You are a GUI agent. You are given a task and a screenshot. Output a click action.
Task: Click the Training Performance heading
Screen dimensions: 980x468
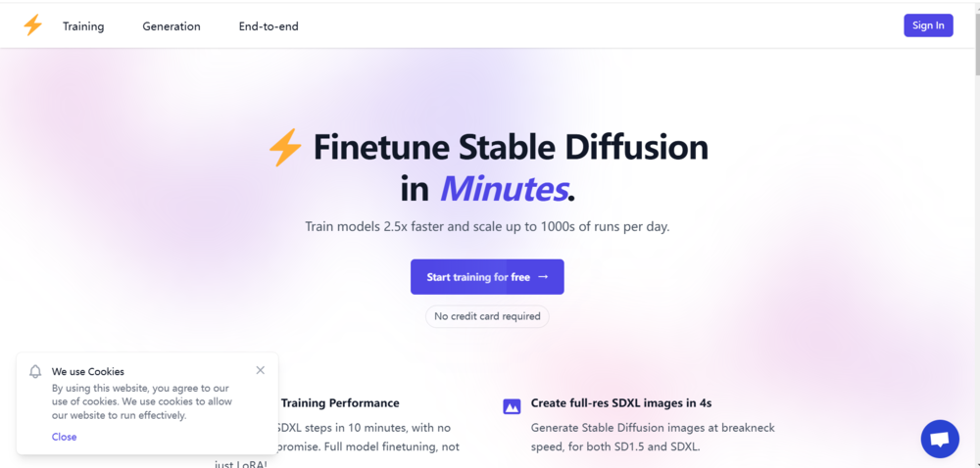point(339,402)
